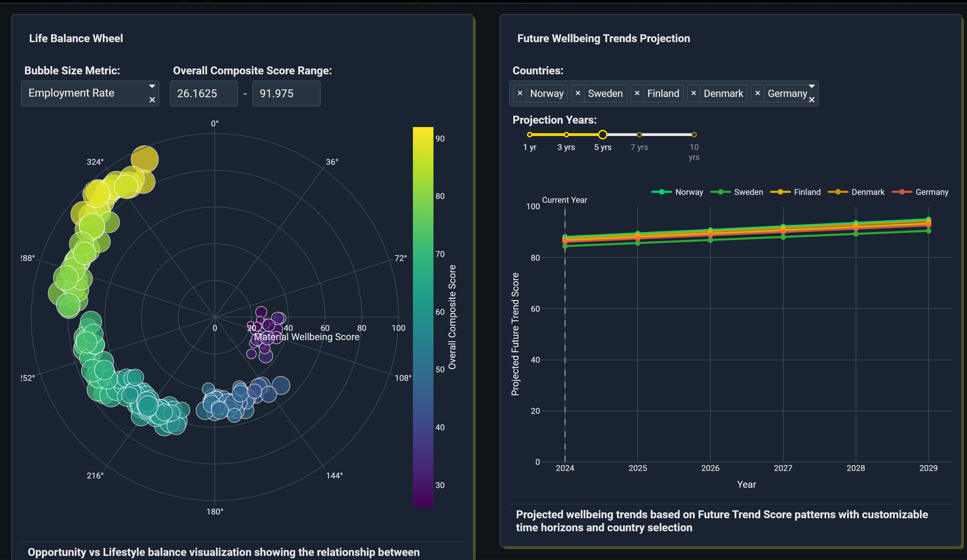This screenshot has width=967, height=560.
Task: Hide Finland line via legend entry
Action: point(807,192)
